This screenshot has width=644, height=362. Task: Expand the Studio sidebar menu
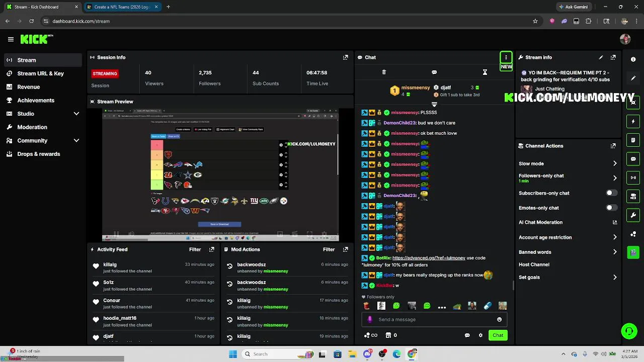pyautogui.click(x=76, y=114)
